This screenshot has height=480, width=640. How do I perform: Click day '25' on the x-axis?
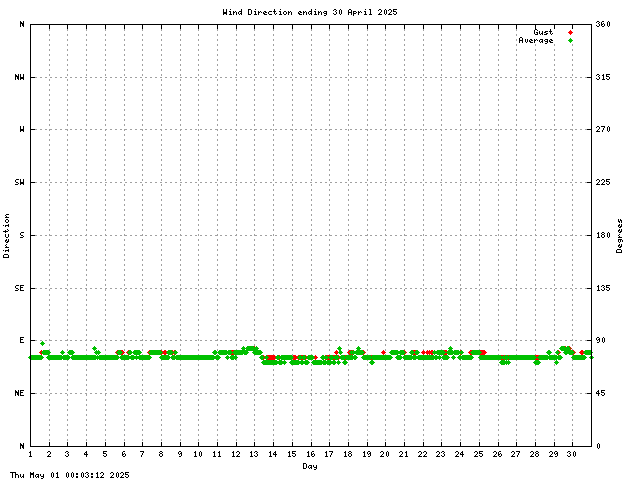tap(478, 454)
